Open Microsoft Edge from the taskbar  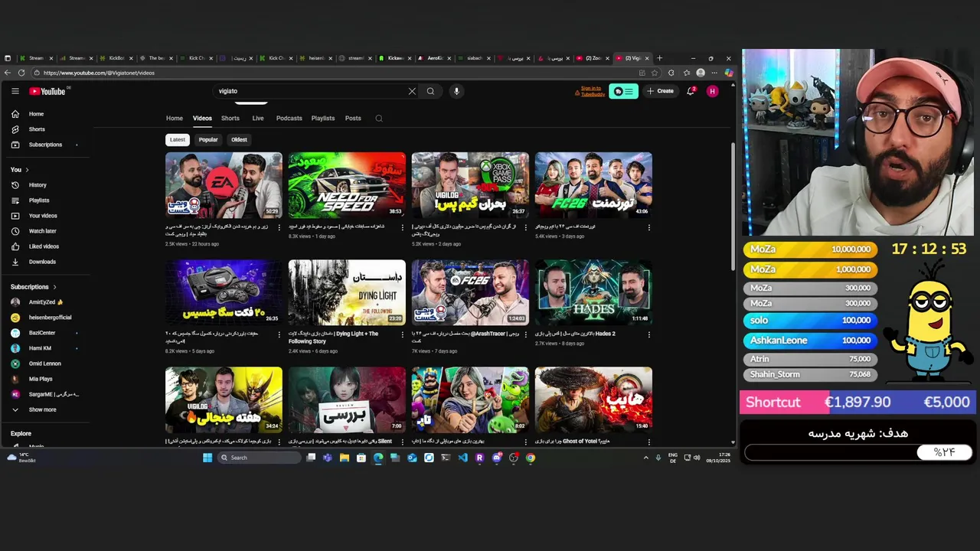(x=378, y=458)
